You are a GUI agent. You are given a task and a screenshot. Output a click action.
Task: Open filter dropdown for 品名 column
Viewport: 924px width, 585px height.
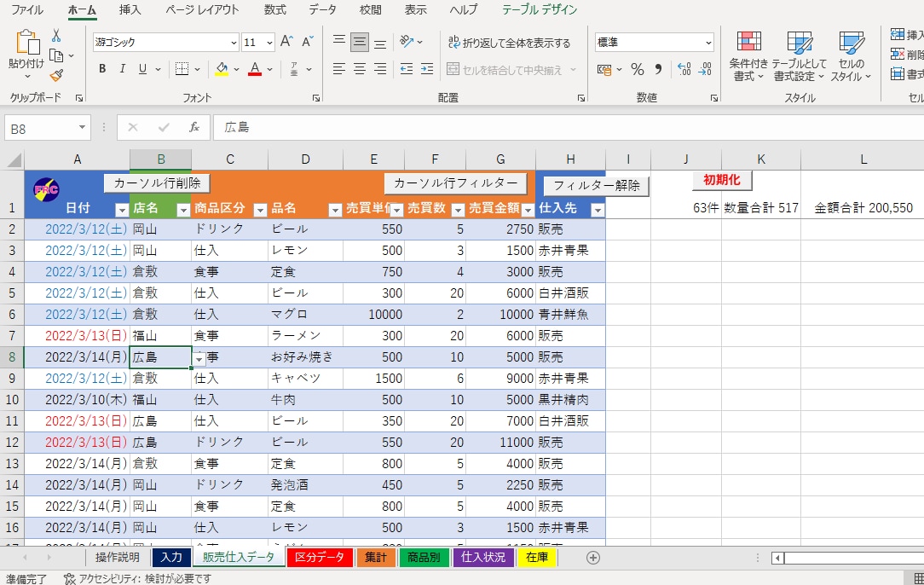point(335,209)
